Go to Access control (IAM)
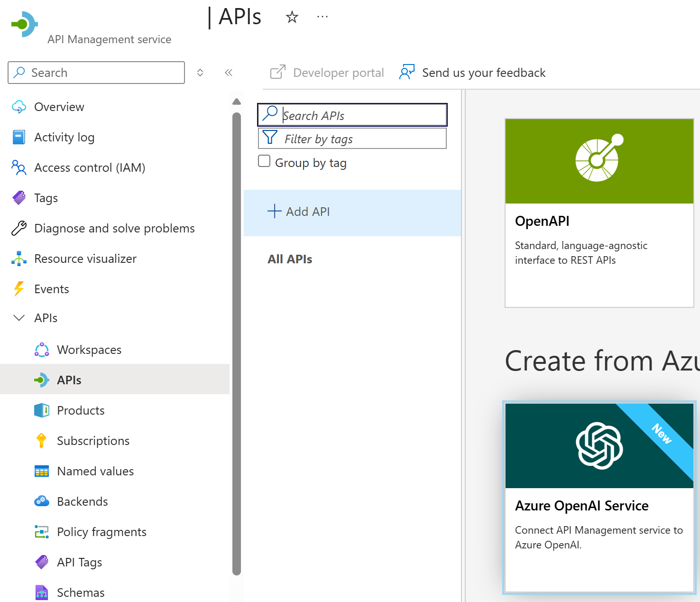This screenshot has width=700, height=602. point(90,167)
